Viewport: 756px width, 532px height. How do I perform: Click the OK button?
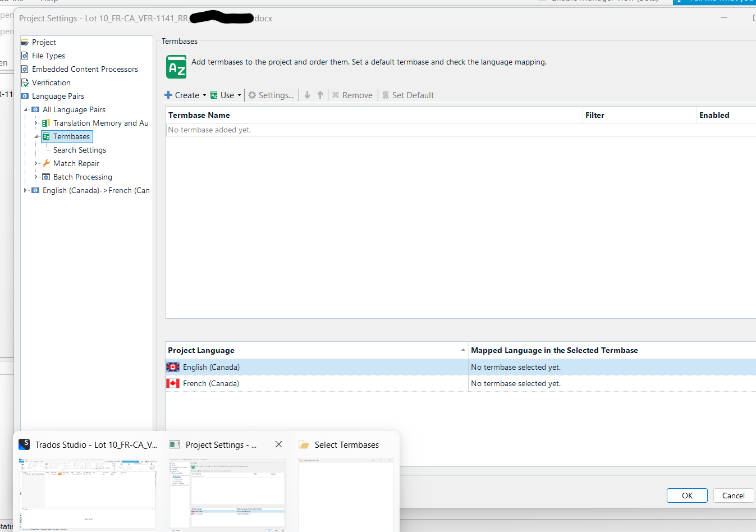pos(687,496)
